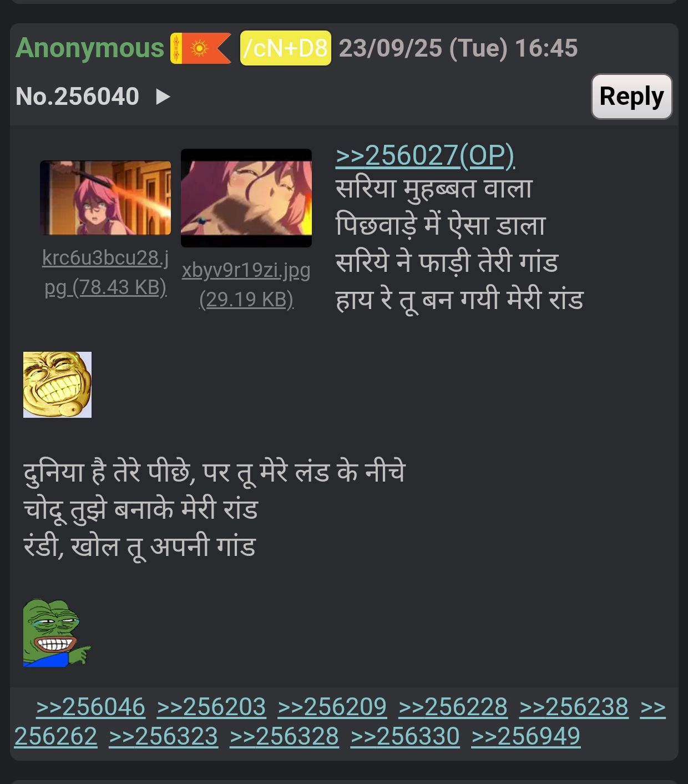Image resolution: width=688 pixels, height=784 pixels.
Task: Click the yellow /cN+D8 poster ID badge
Action: (x=285, y=48)
